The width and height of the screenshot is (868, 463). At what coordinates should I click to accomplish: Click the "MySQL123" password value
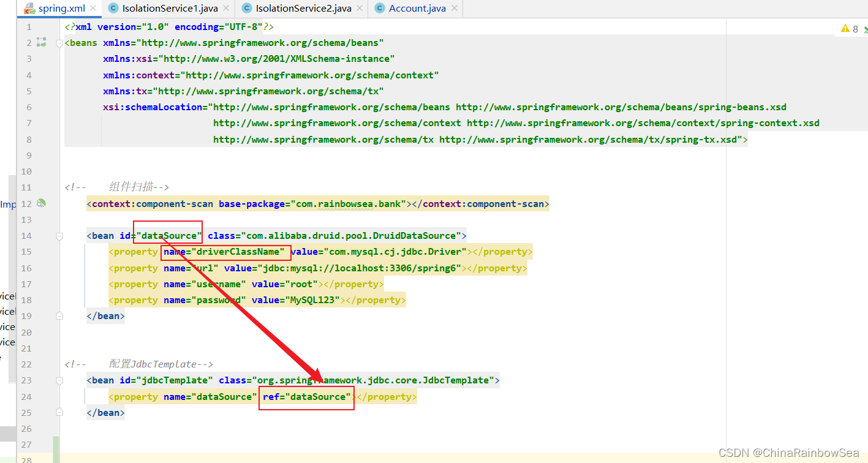[312, 300]
